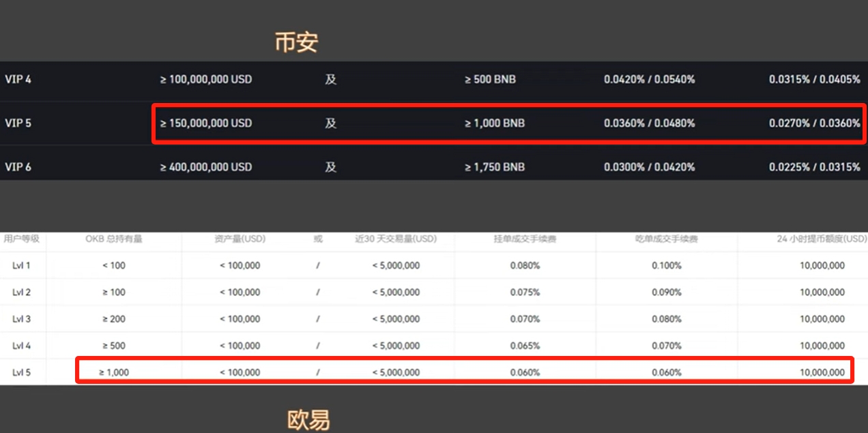The image size is (868, 433).
Task: Click the "币安" title above the top table
Action: [x=296, y=42]
